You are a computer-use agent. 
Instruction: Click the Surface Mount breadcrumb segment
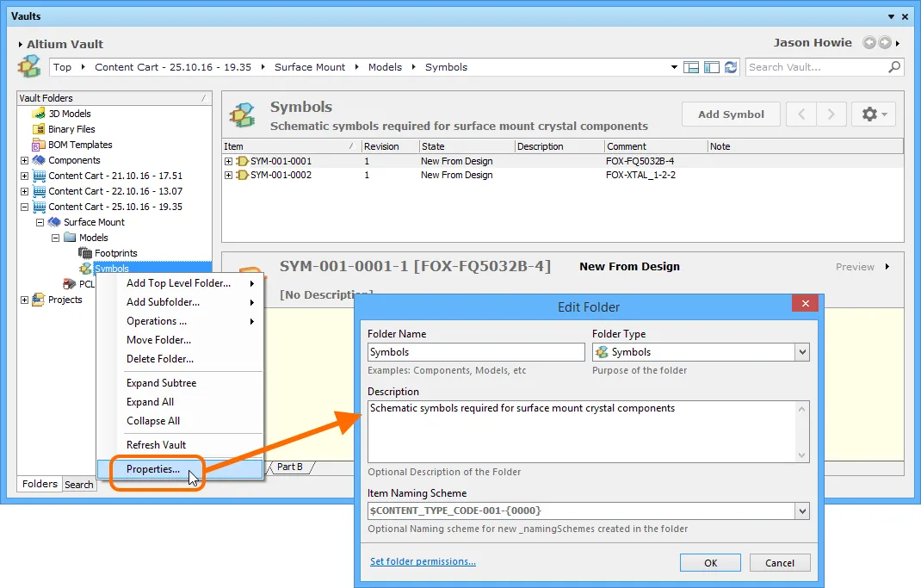(x=310, y=67)
